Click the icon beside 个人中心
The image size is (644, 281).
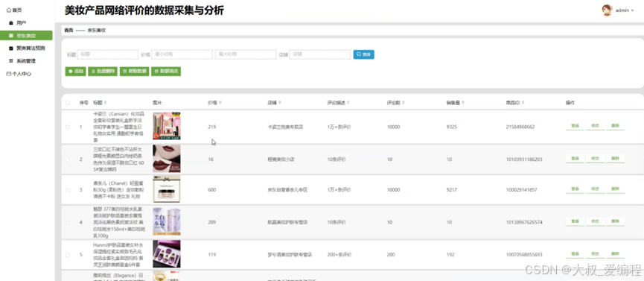9,74
